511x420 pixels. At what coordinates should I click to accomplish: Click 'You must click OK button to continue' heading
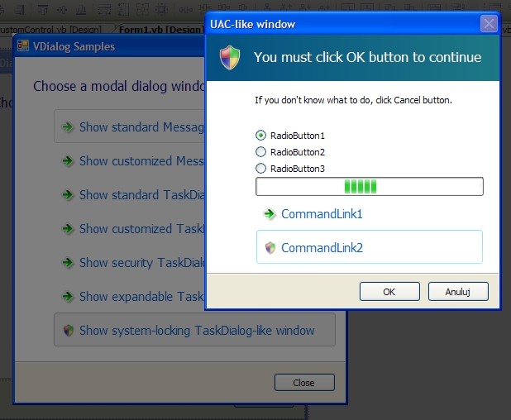368,57
